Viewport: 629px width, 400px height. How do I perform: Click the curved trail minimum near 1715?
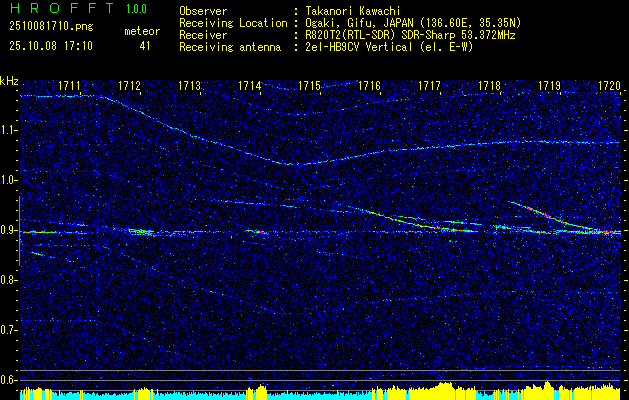pyautogui.click(x=295, y=164)
